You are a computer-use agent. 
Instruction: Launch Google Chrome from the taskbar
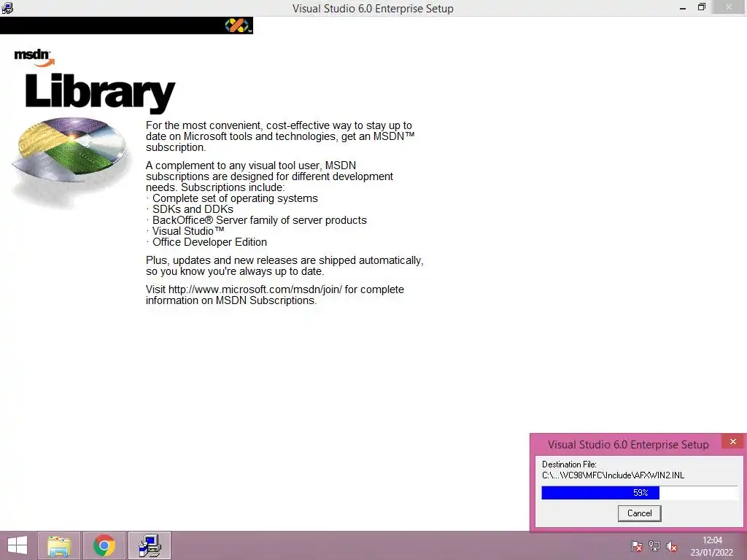pos(104,545)
